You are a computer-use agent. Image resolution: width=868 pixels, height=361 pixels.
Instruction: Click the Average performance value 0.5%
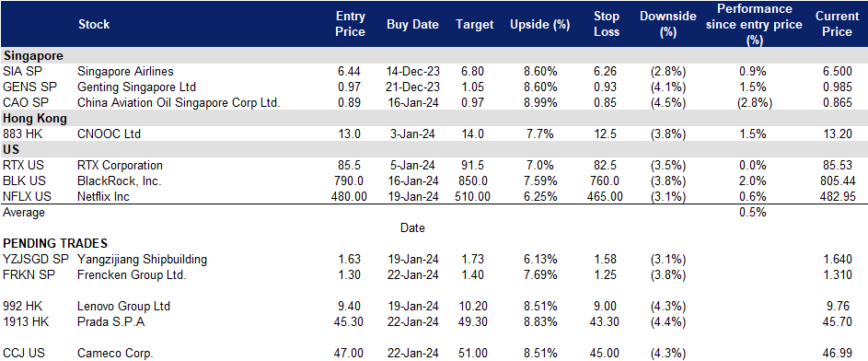click(x=752, y=212)
